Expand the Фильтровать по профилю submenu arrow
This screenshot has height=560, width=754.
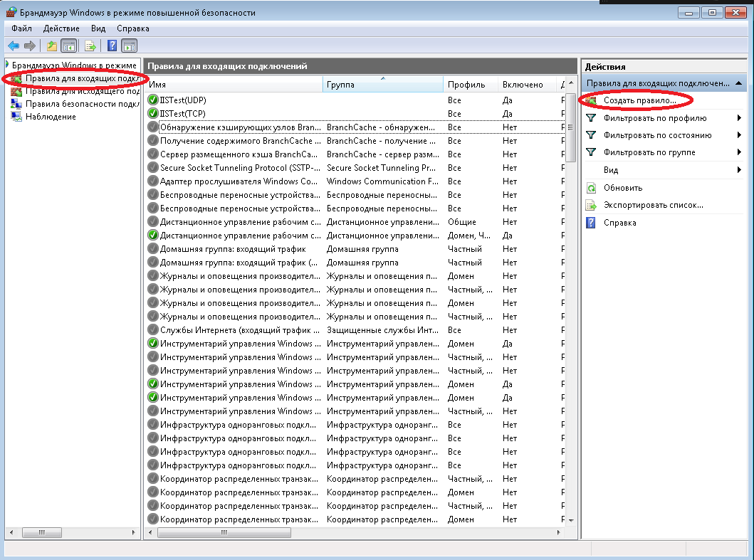point(739,118)
